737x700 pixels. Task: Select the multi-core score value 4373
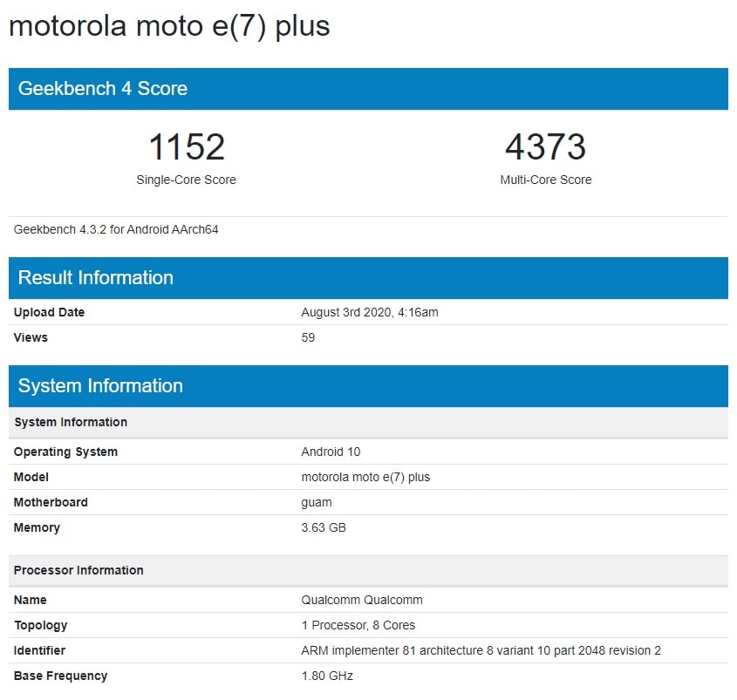(x=546, y=146)
